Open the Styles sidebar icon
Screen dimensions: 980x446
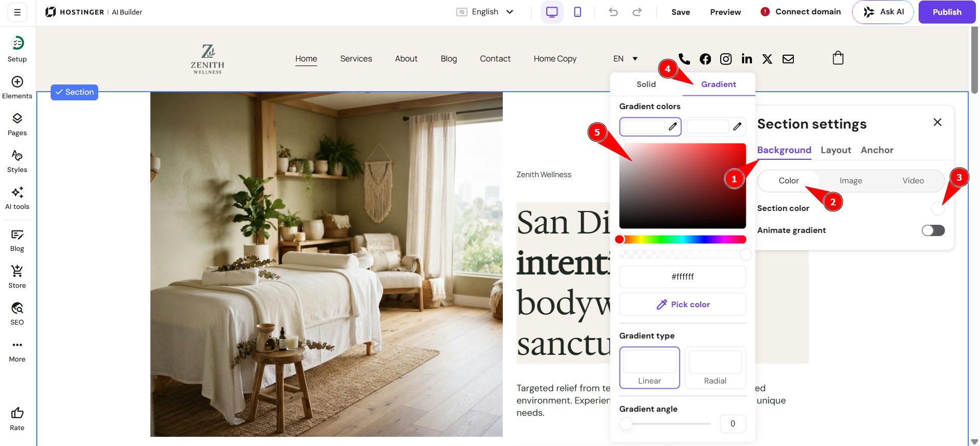pos(17,161)
